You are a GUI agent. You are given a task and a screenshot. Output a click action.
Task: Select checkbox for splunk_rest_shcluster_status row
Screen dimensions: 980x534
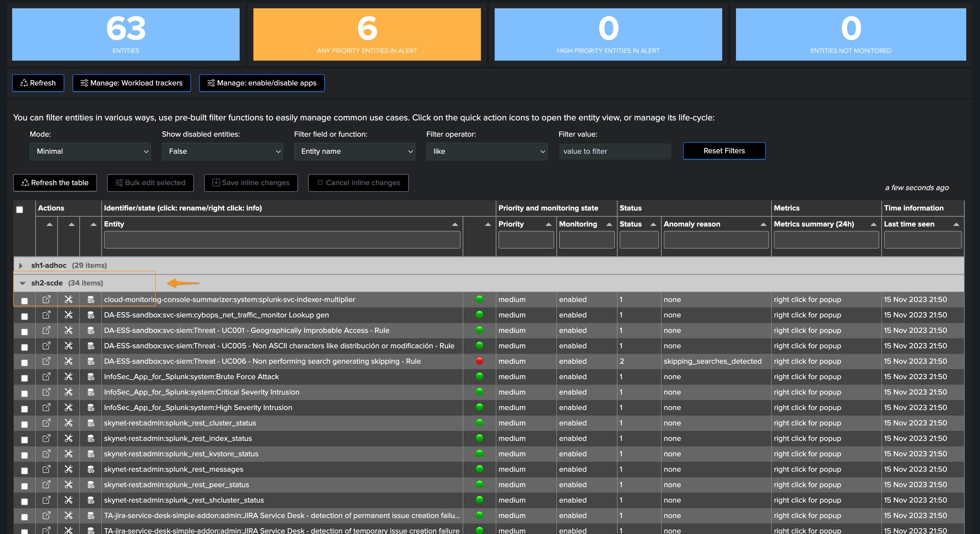click(x=25, y=502)
